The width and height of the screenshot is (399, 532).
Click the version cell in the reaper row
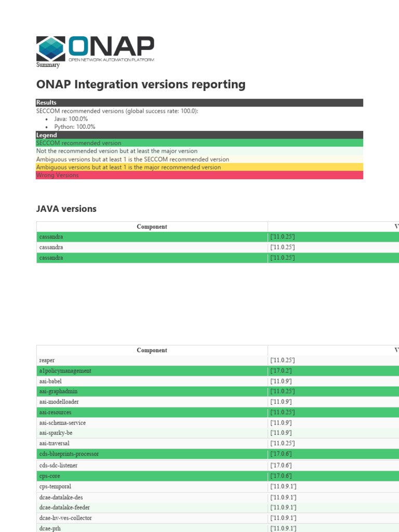(x=333, y=361)
